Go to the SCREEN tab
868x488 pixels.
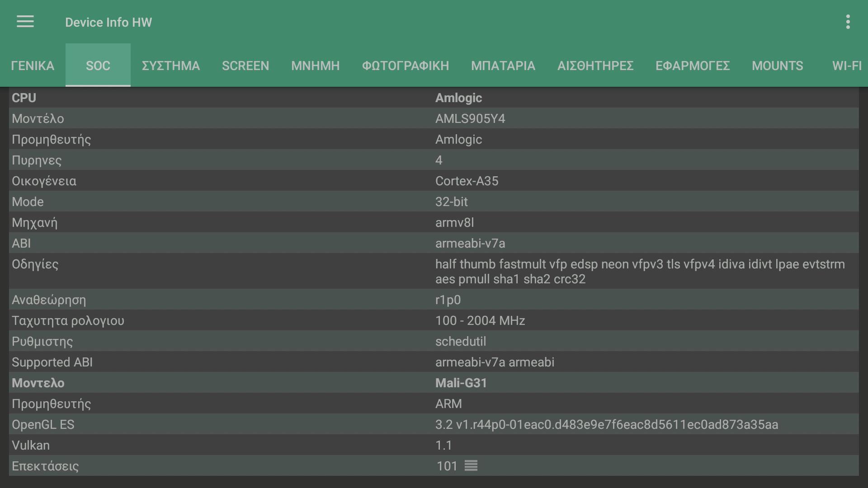[x=245, y=66]
